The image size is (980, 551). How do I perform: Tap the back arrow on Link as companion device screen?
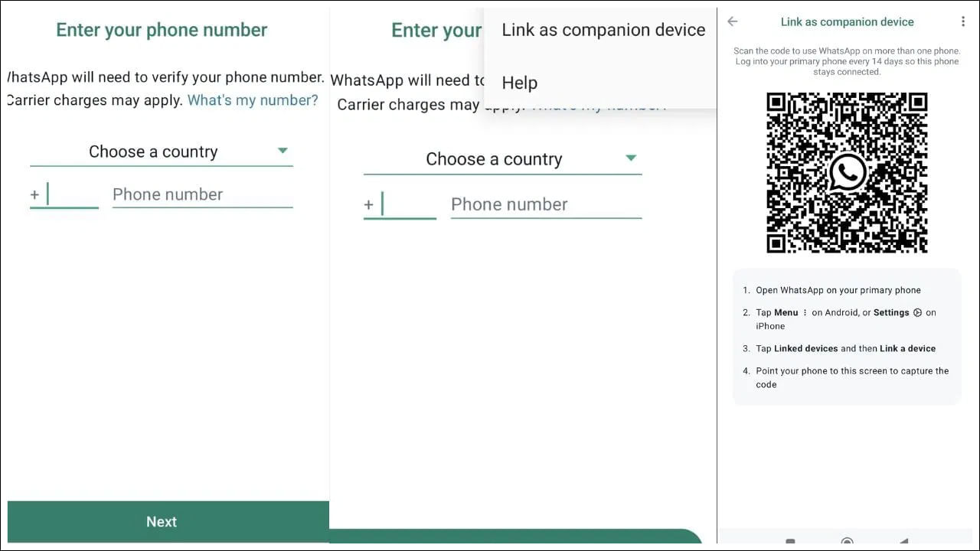click(733, 21)
